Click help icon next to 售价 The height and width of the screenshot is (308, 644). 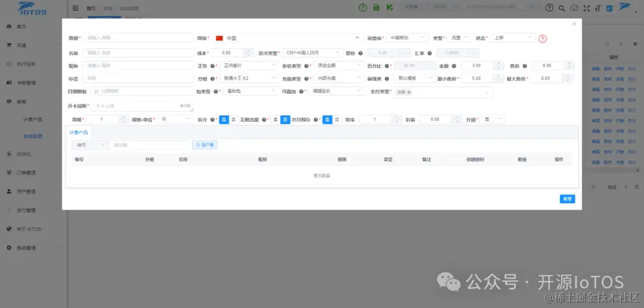tap(525, 66)
